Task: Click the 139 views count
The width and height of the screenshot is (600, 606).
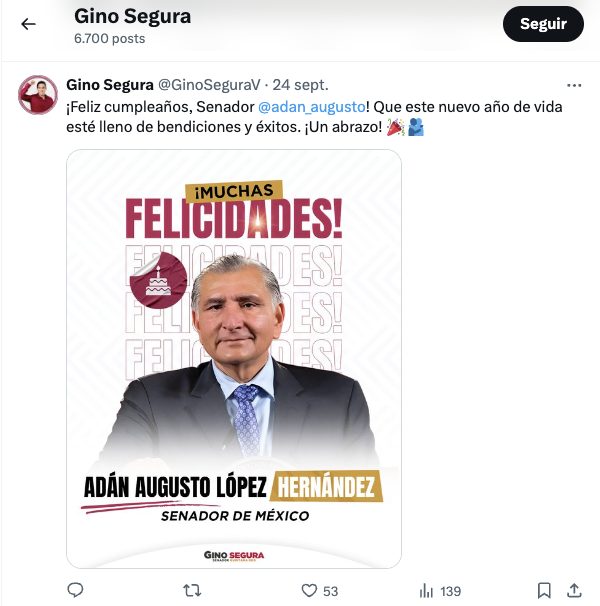Action: 451,591
